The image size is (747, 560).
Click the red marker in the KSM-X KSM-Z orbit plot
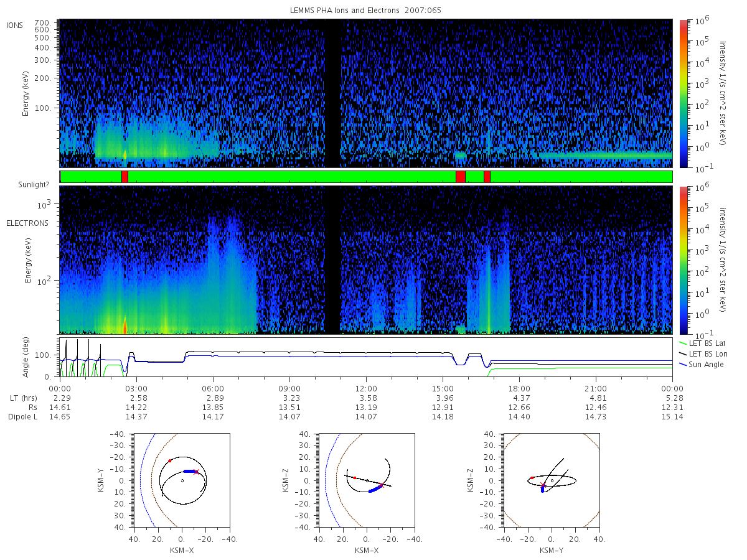pos(354,477)
